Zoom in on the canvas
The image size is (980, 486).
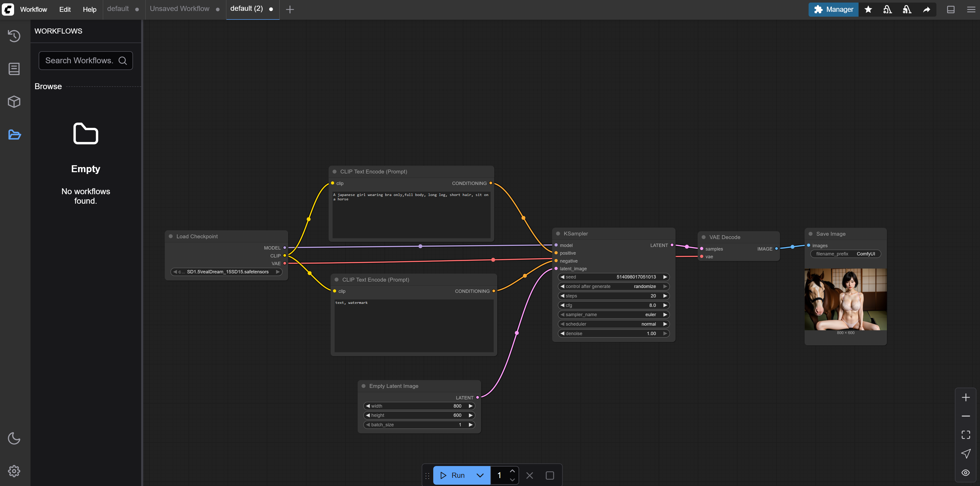coord(966,398)
